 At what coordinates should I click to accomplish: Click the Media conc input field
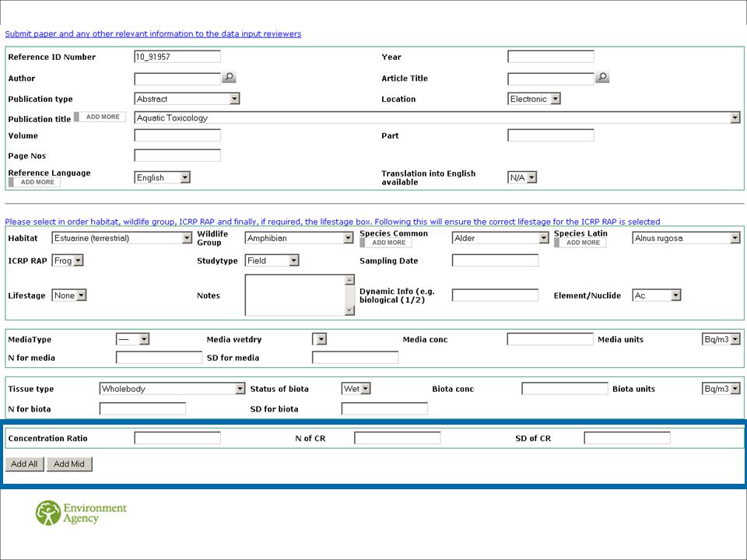[550, 339]
